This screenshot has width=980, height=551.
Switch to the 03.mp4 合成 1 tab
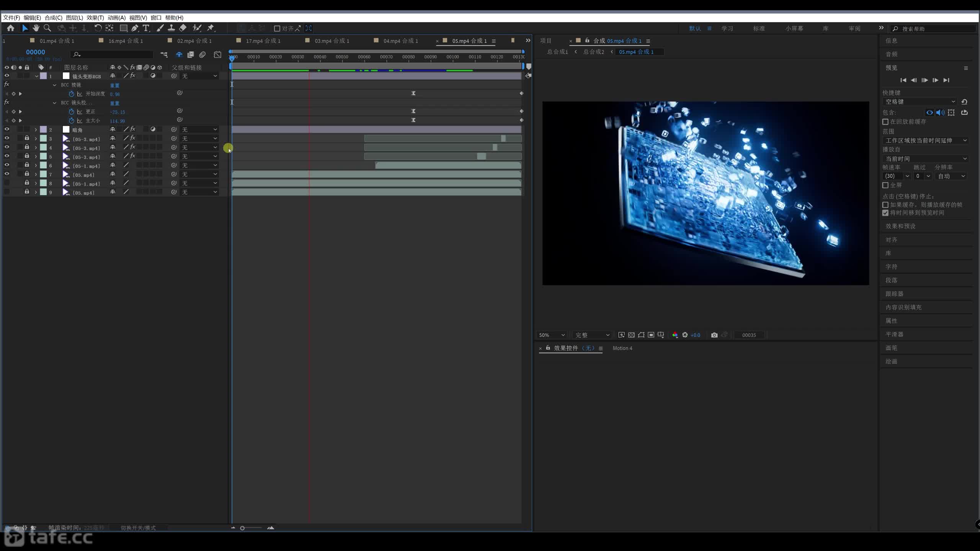[332, 41]
